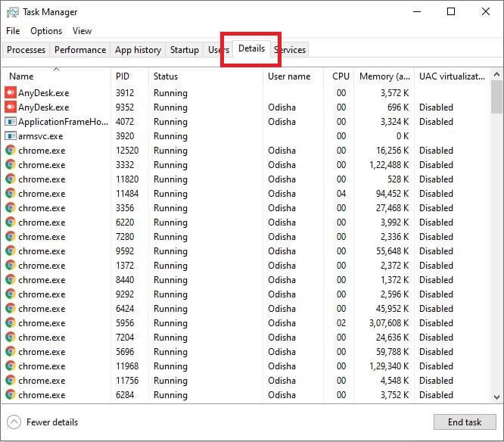Switch to the Services tab
The image size is (504, 442).
pos(290,50)
